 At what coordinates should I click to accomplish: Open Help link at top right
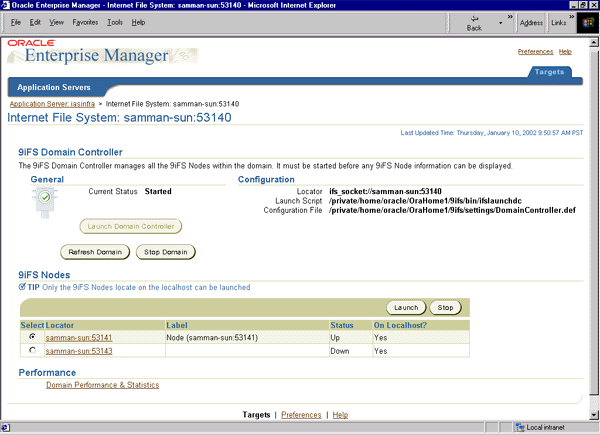point(565,52)
